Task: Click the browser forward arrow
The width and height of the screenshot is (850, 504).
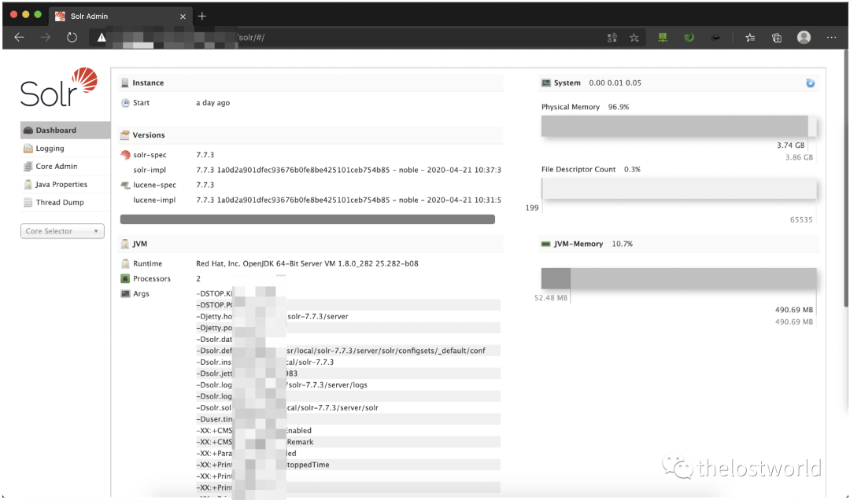Action: click(46, 38)
